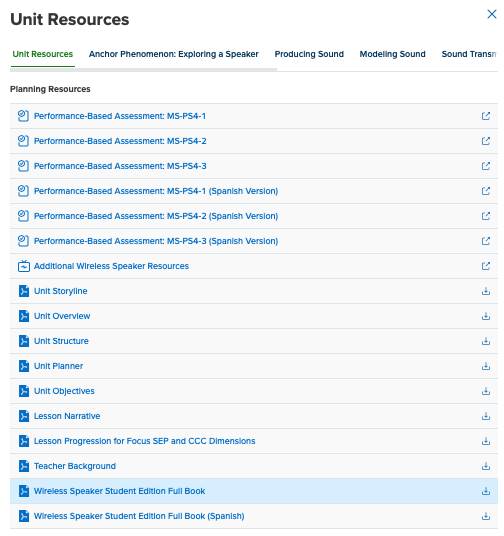The height and width of the screenshot is (536, 504).
Task: Click the PDF icon beside Teacher Background
Action: (24, 466)
